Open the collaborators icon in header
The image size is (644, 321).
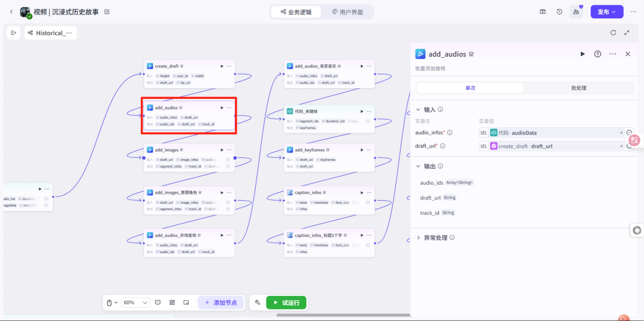[576, 12]
